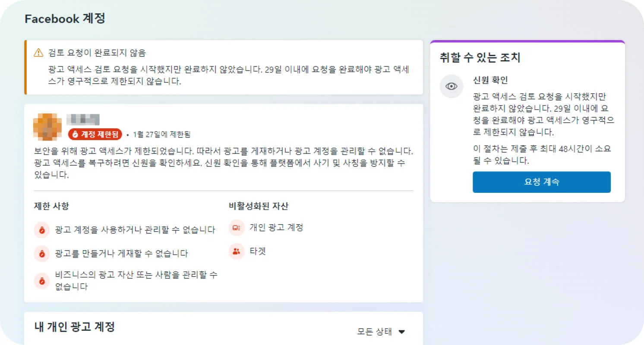Click the eye icon beside 신원 확인
644x345 pixels.
451,86
